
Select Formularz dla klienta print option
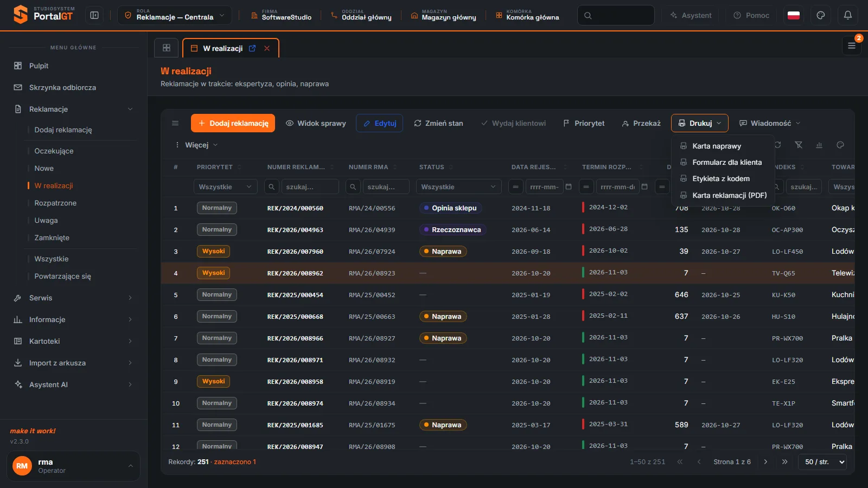coord(723,162)
